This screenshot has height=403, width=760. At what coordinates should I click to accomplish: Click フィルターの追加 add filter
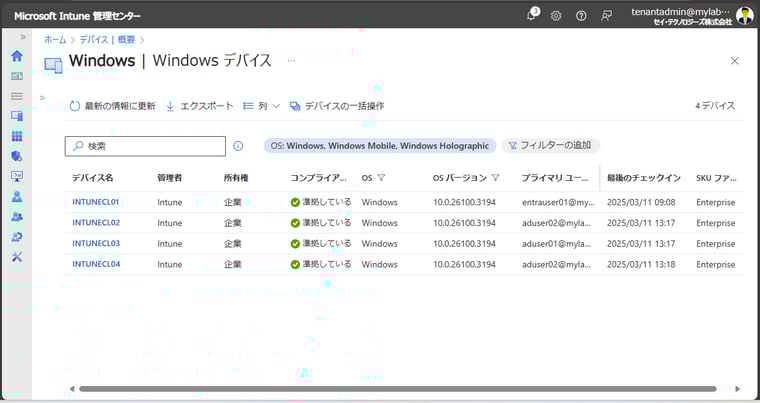[x=551, y=145]
